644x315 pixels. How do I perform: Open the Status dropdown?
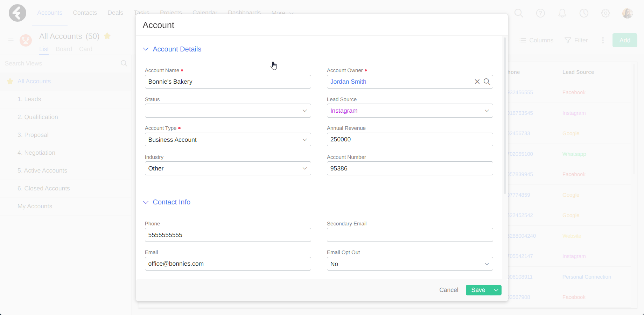(x=228, y=111)
